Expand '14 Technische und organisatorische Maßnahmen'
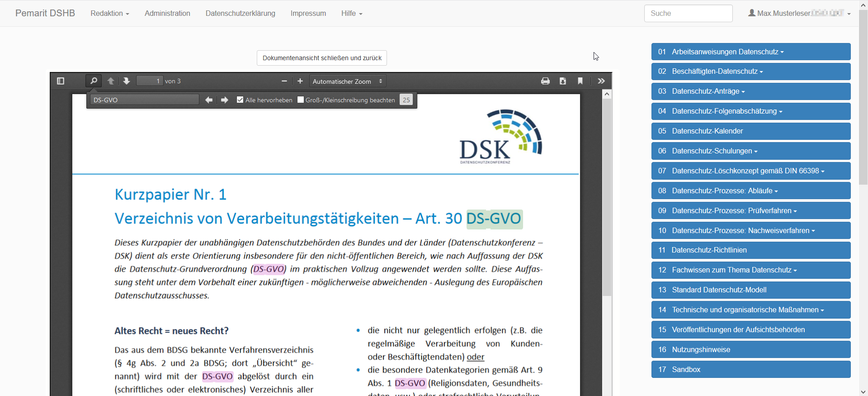The width and height of the screenshot is (868, 396). 750,310
